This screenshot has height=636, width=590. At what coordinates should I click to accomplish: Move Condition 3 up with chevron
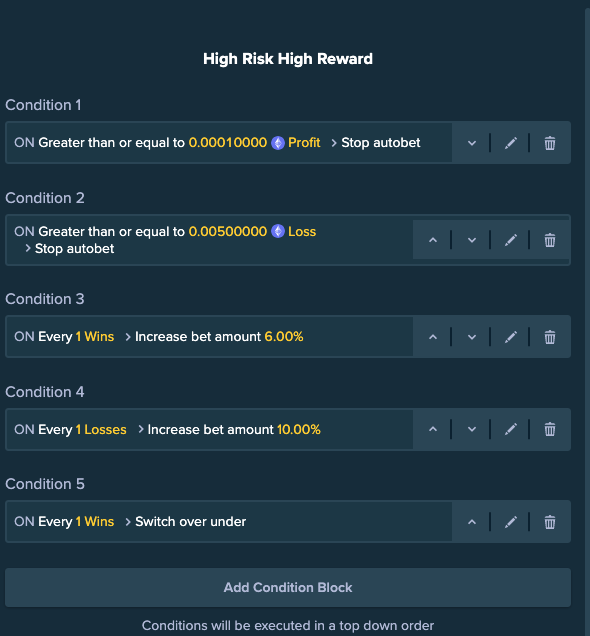[433, 337]
